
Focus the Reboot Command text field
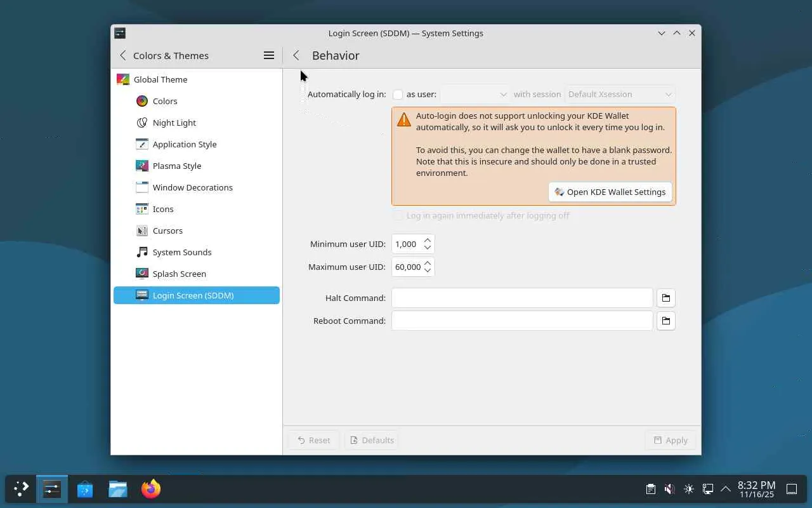pos(522,321)
